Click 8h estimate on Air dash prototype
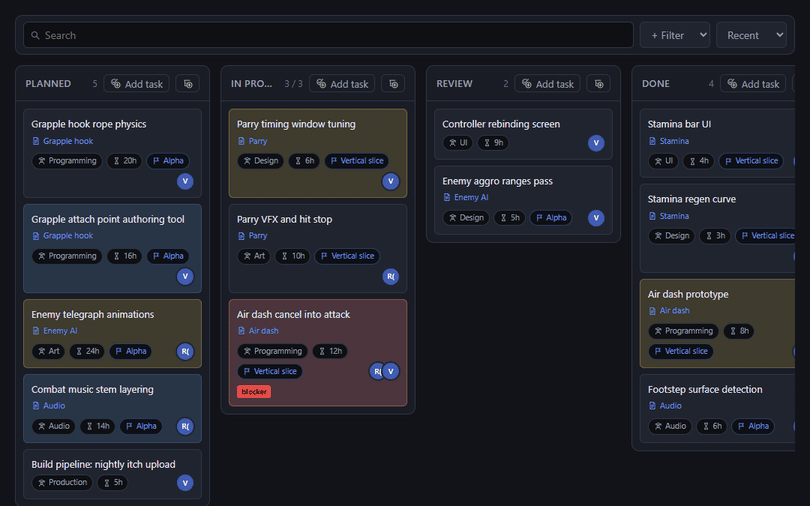810x506 pixels. (739, 331)
